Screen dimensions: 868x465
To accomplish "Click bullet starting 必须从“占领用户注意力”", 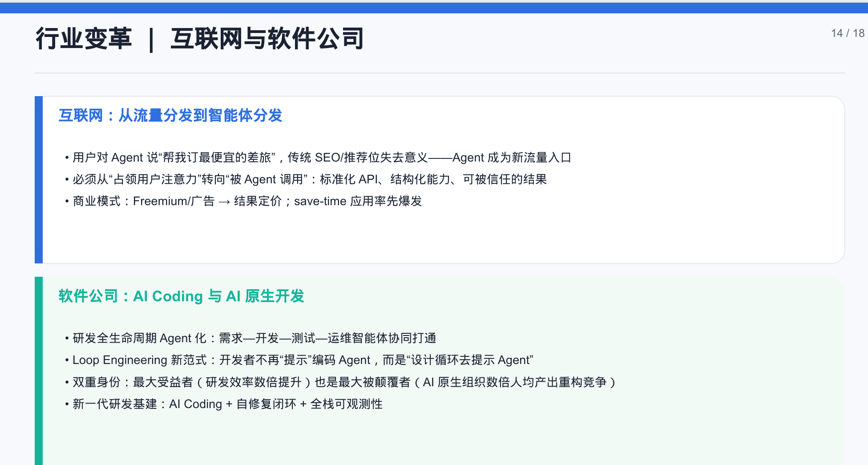I will [x=306, y=179].
